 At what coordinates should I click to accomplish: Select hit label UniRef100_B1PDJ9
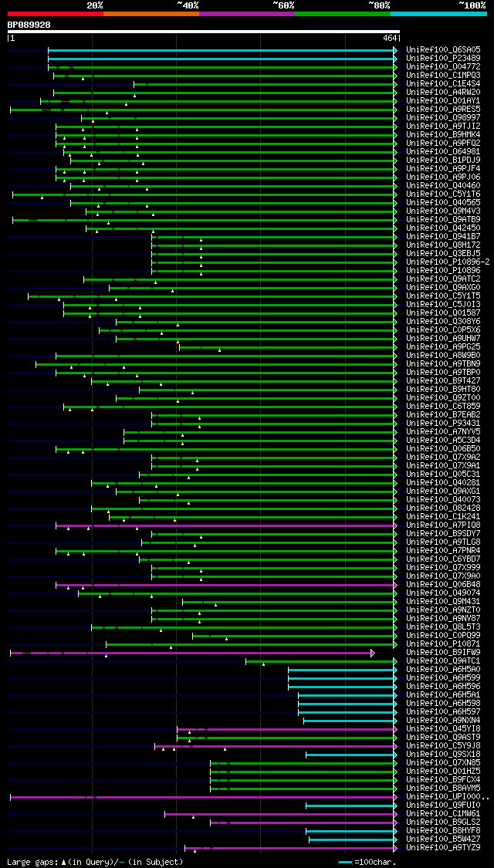pyautogui.click(x=443, y=160)
